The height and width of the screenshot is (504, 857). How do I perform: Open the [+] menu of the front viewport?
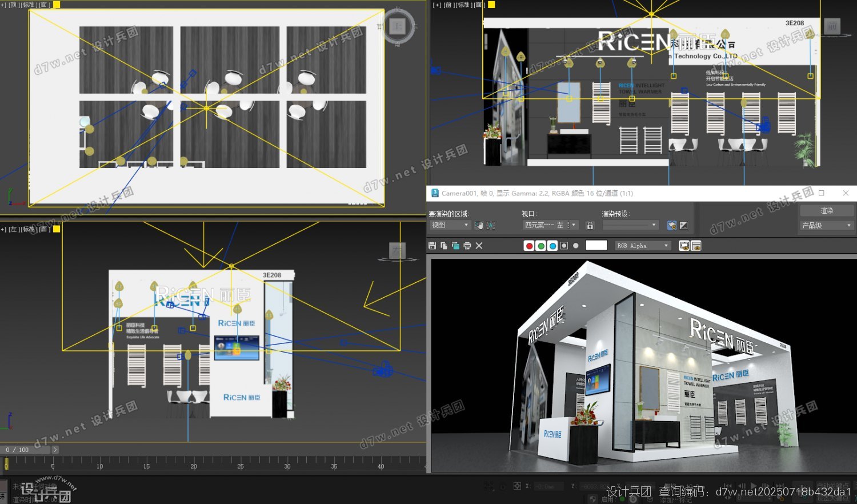pyautogui.click(x=437, y=5)
